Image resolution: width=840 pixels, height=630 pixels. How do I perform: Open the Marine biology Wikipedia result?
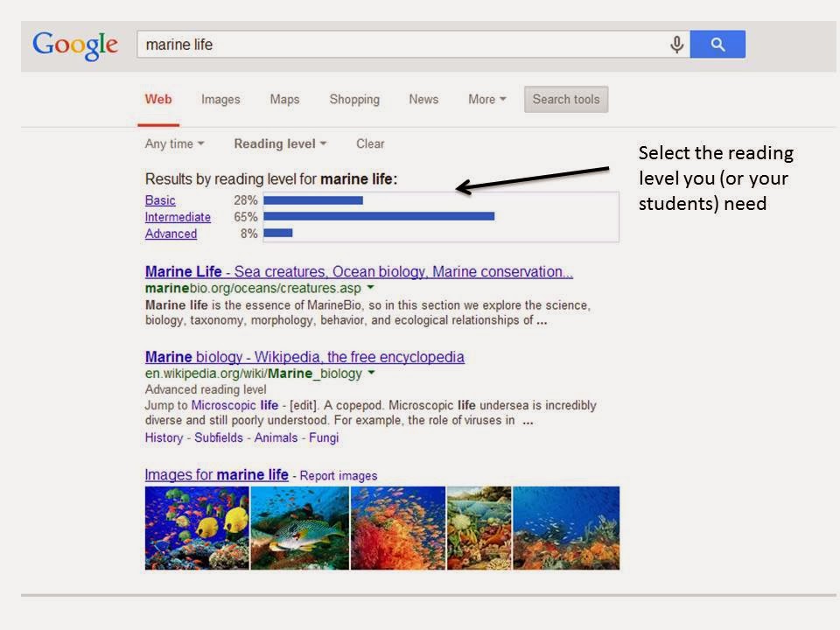(304, 357)
